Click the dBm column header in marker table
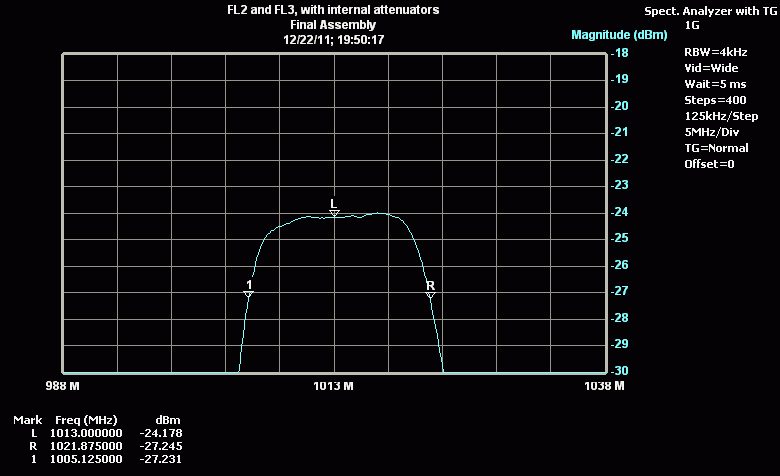The image size is (780, 476). 168,420
